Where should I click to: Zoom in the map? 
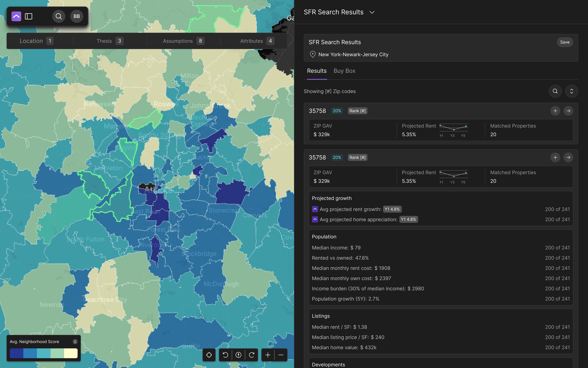coord(268,355)
